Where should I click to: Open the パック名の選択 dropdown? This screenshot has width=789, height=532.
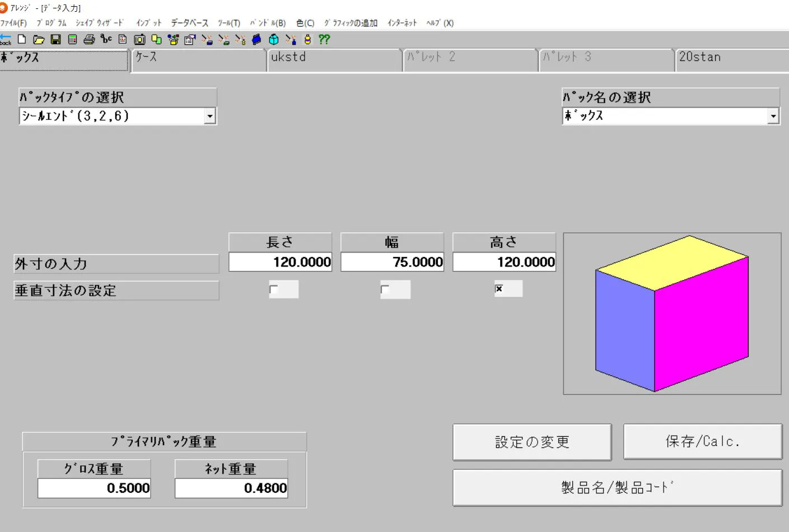pyautogui.click(x=773, y=116)
